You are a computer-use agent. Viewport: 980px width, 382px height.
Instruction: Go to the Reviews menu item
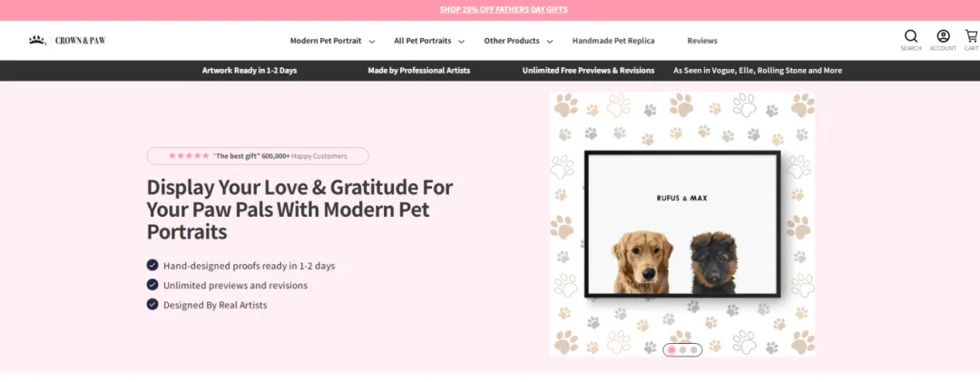[701, 41]
